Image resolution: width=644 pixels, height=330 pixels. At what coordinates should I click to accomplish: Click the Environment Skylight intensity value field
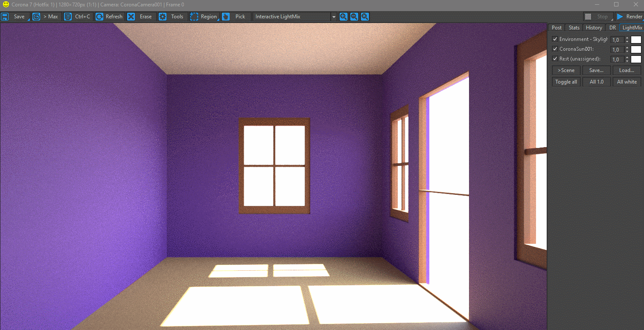[x=617, y=40]
